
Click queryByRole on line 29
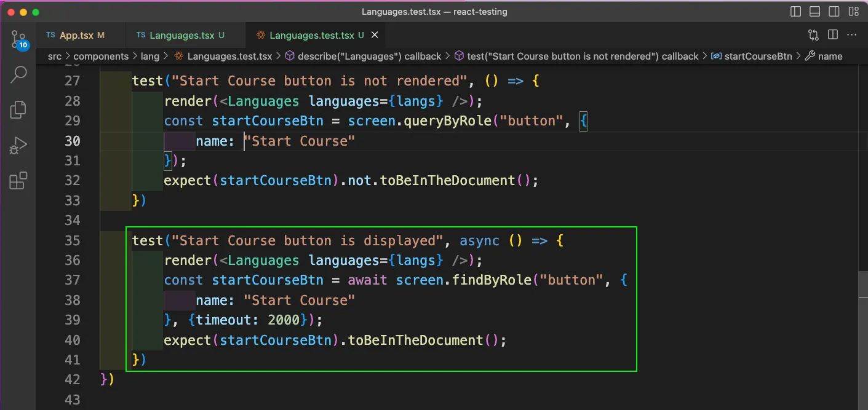448,121
